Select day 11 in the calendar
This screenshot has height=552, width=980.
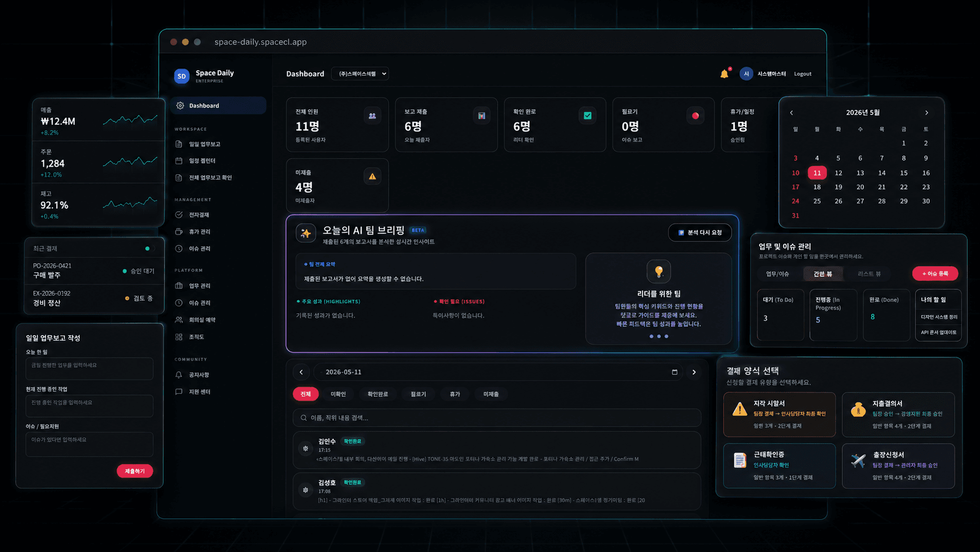(817, 173)
